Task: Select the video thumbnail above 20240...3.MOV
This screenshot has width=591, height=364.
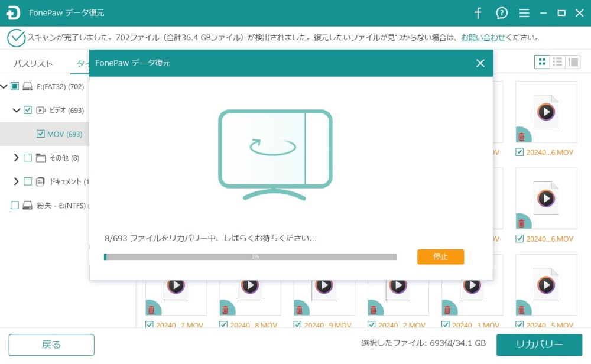Action: coord(472,298)
